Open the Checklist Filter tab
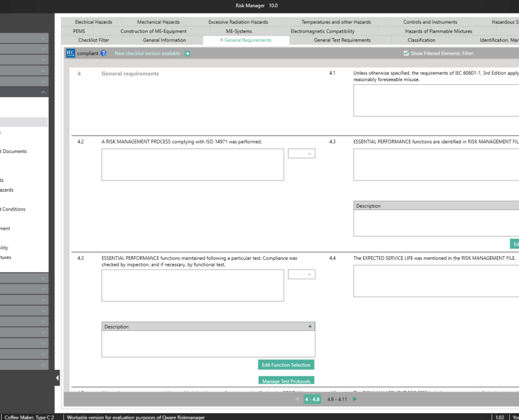519x420 pixels. (x=93, y=40)
